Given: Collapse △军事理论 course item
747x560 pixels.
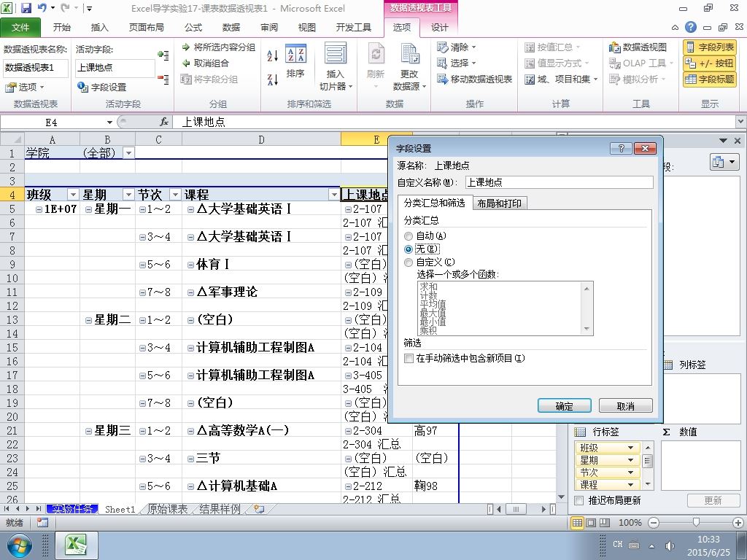Looking at the screenshot, I should (190, 292).
